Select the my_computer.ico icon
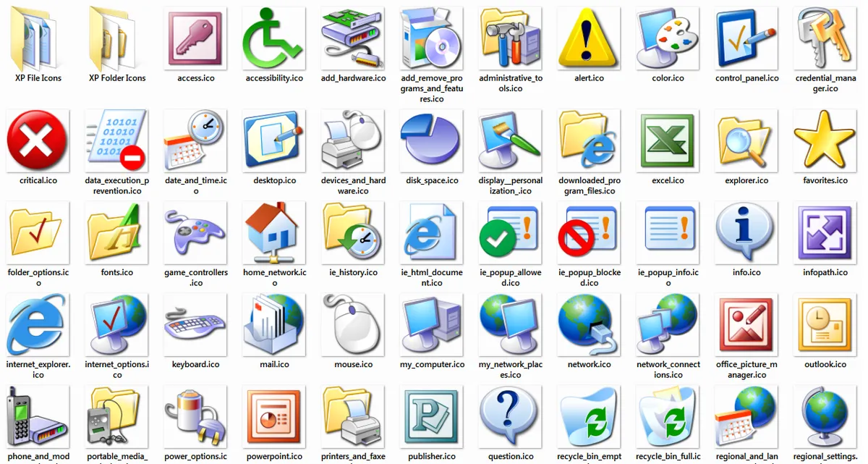This screenshot has width=868, height=464. point(432,325)
